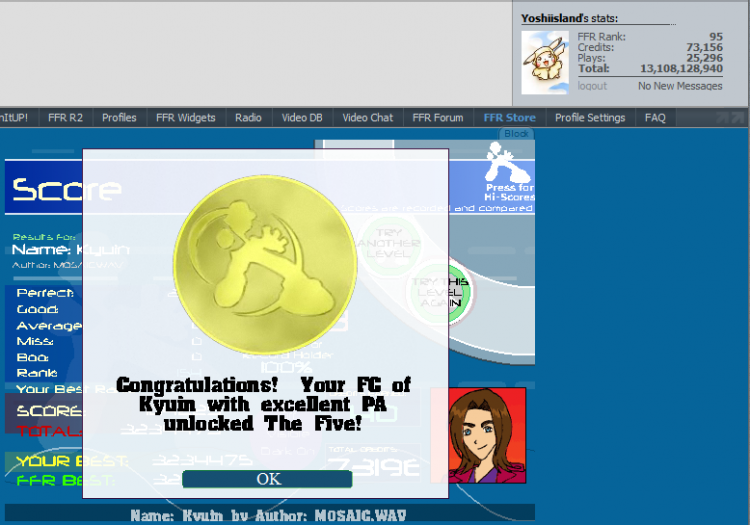Image resolution: width=750 pixels, height=525 pixels.
Task: Log out using the logout link
Action: 592,86
